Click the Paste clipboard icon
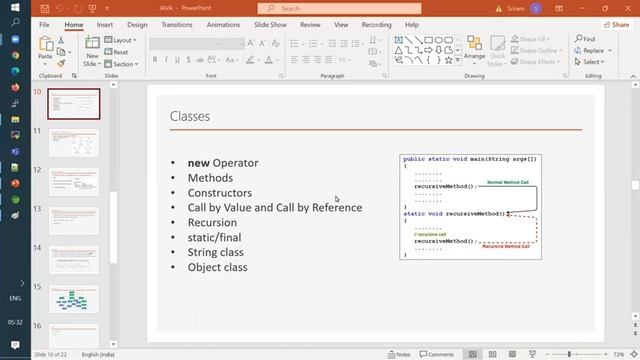This screenshot has height=360, width=640. click(45, 44)
